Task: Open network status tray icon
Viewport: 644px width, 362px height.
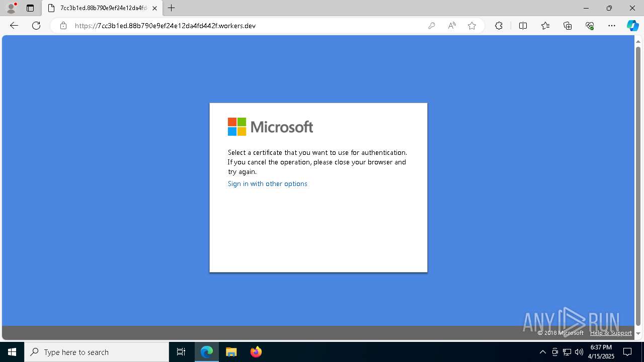Action: point(567,352)
